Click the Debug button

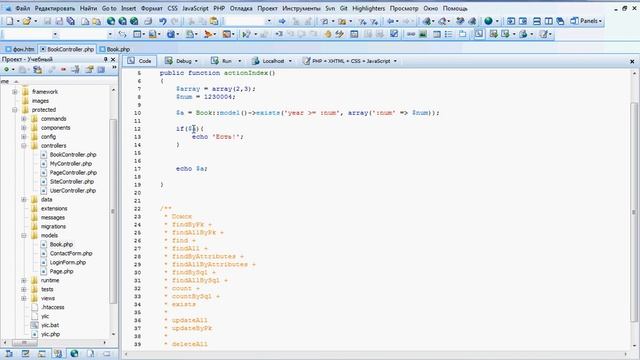(x=178, y=61)
